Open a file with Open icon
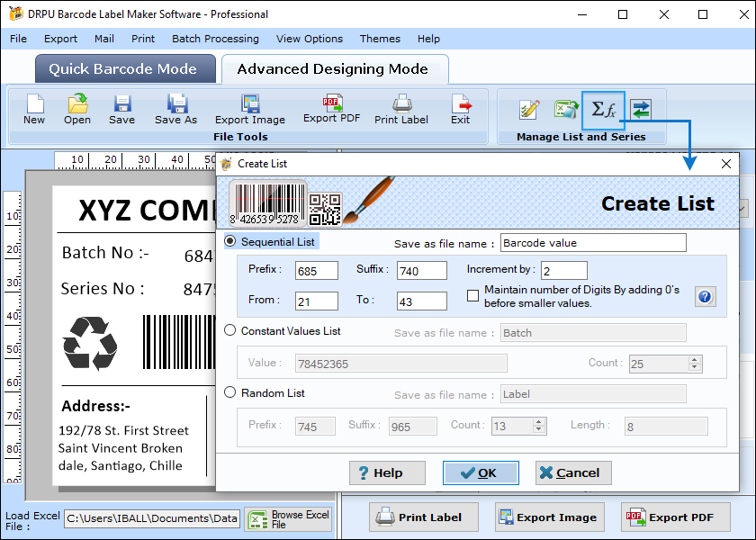 coord(77,103)
